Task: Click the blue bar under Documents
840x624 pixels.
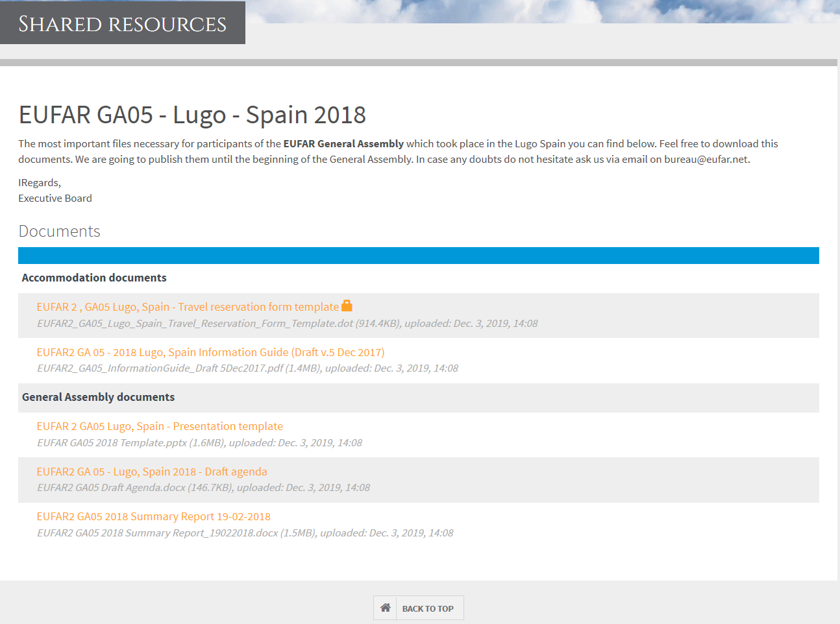Action: click(x=418, y=256)
